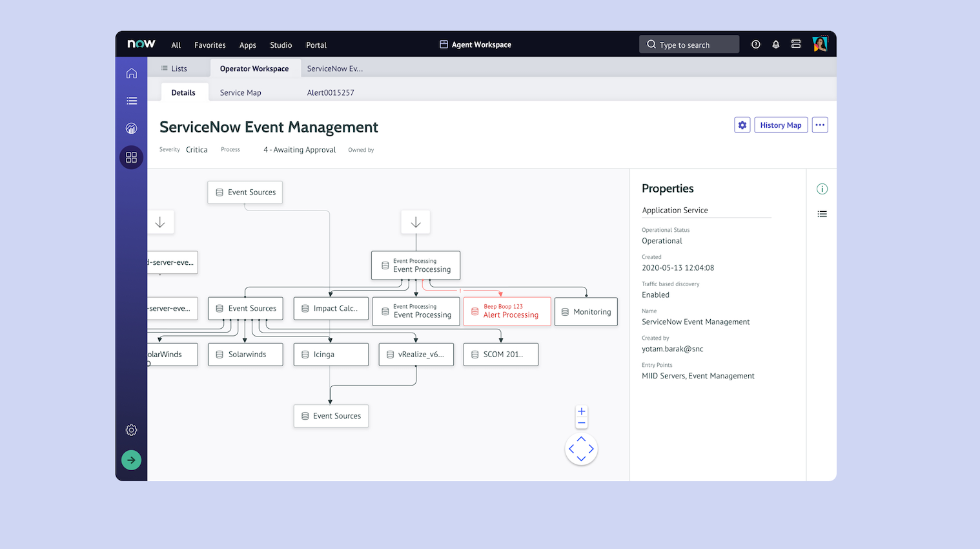Click the ServiceNow Event Management page title
Screen dimensions: 980x549
pos(269,127)
